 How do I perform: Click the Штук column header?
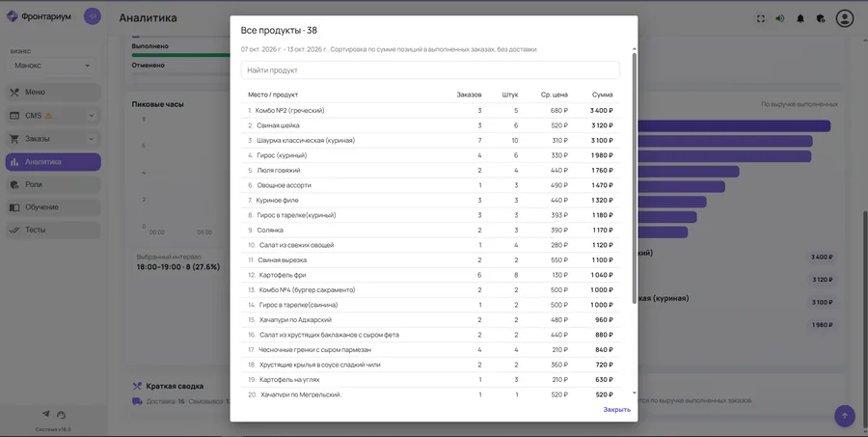point(510,95)
